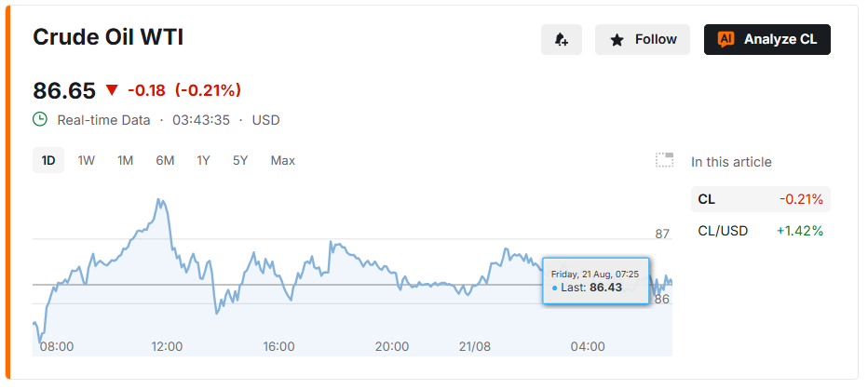Show the Max chart range

(x=283, y=160)
